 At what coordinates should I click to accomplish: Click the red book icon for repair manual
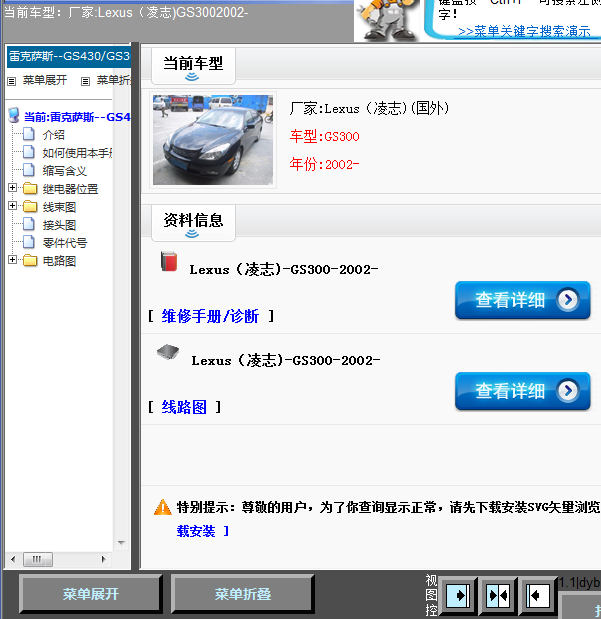tap(169, 262)
